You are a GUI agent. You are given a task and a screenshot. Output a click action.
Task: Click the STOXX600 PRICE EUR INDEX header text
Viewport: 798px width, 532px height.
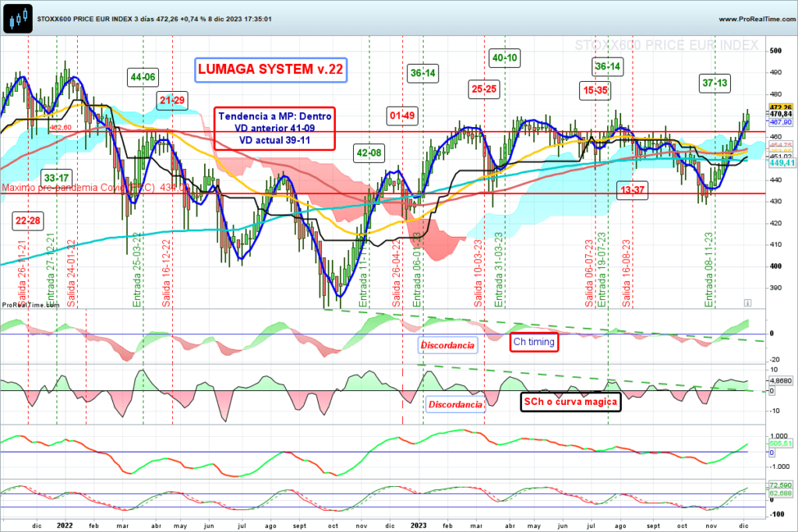[x=154, y=19]
